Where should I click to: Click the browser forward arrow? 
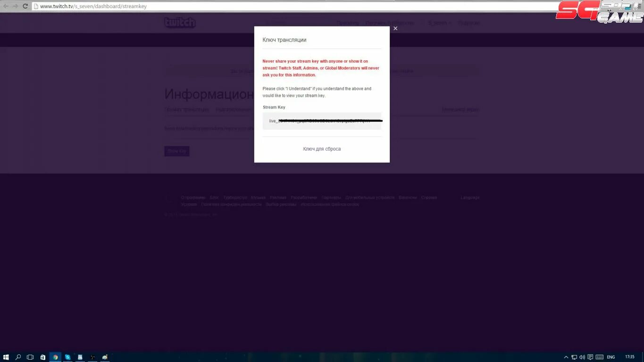(x=16, y=6)
